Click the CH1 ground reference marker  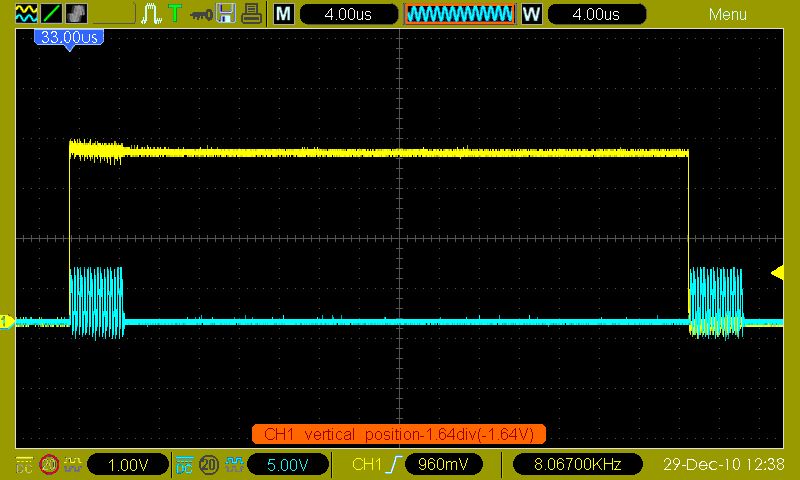[x=7, y=322]
